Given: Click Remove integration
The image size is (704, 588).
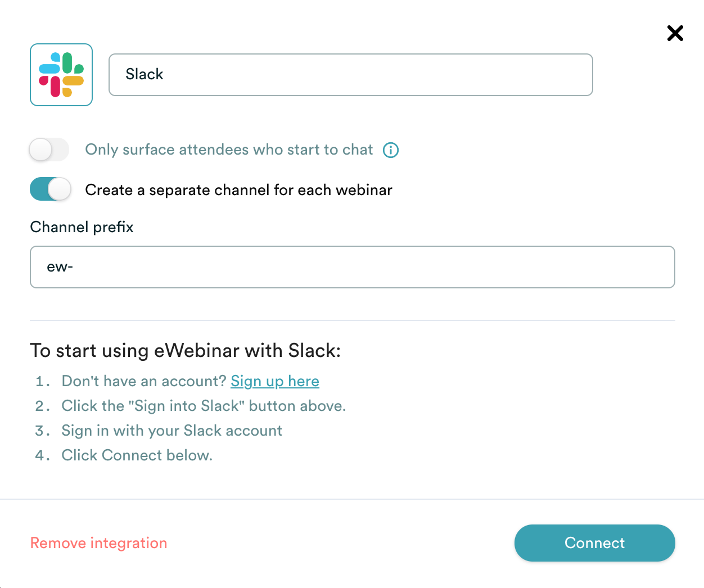Looking at the screenshot, I should click(x=98, y=543).
